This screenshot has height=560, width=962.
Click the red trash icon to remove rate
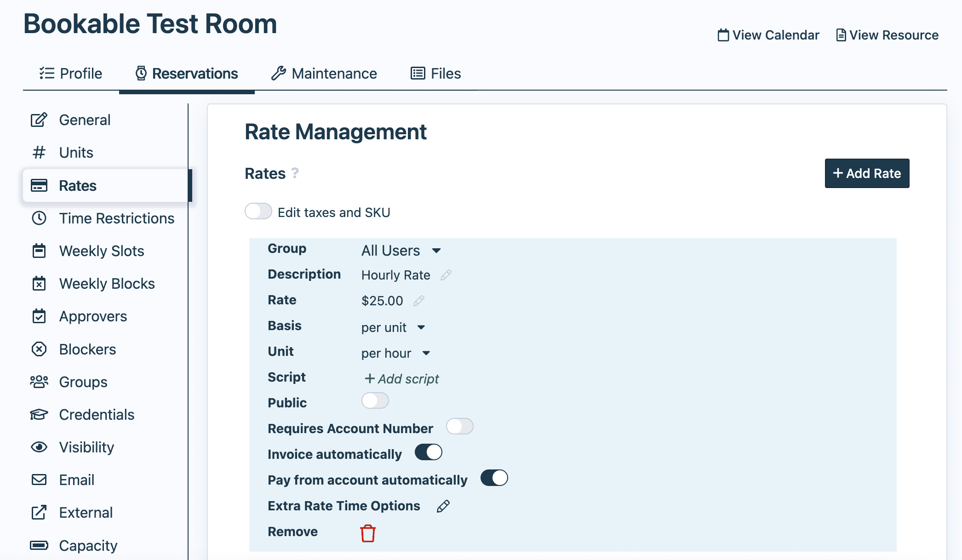click(367, 532)
